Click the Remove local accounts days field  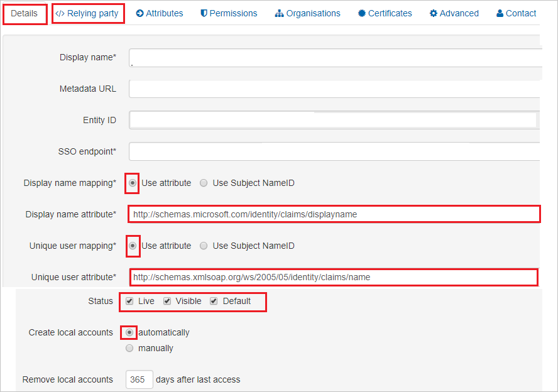tap(139, 379)
